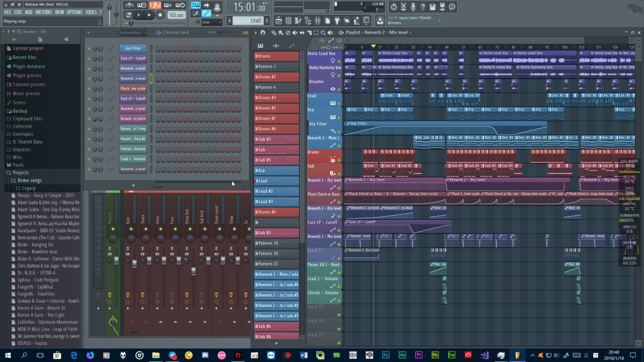644x362 pixels.
Task: Select Drums #2 pattern in the picker
Action: 276,77
